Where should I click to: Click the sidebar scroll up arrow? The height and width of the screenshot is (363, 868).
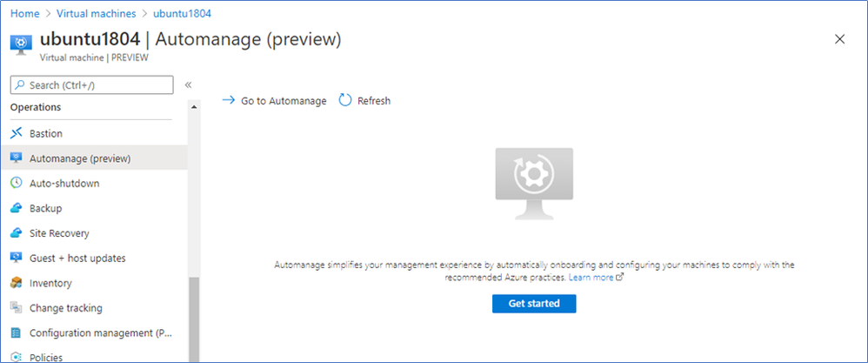[194, 106]
